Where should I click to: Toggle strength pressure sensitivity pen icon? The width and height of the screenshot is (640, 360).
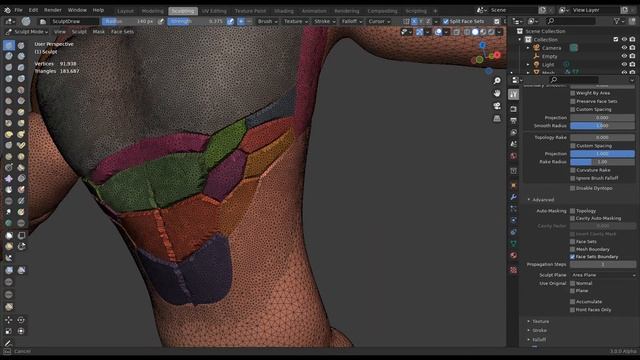coord(230,21)
